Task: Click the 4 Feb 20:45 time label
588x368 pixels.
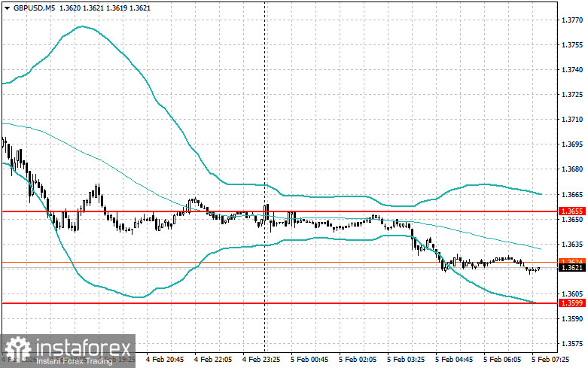Action: tap(165, 360)
